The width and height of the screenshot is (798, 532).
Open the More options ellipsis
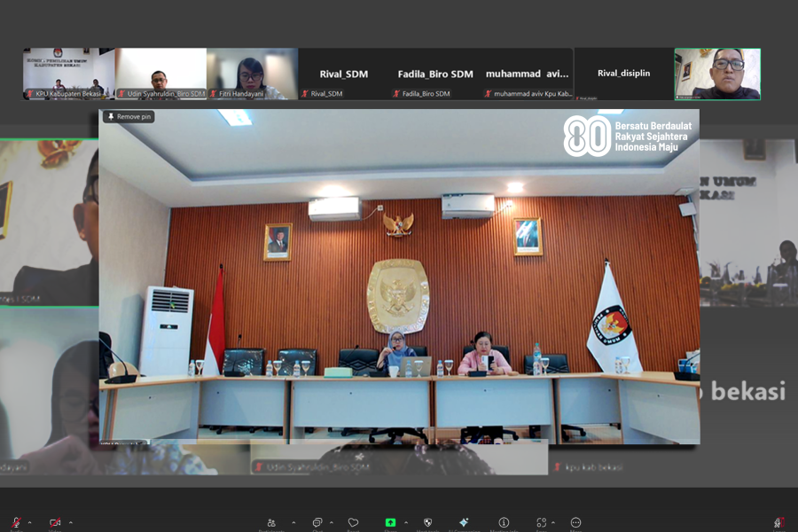click(575, 522)
